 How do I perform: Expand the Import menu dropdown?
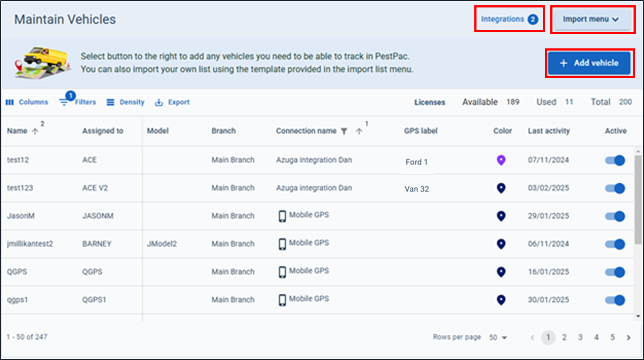coord(591,19)
